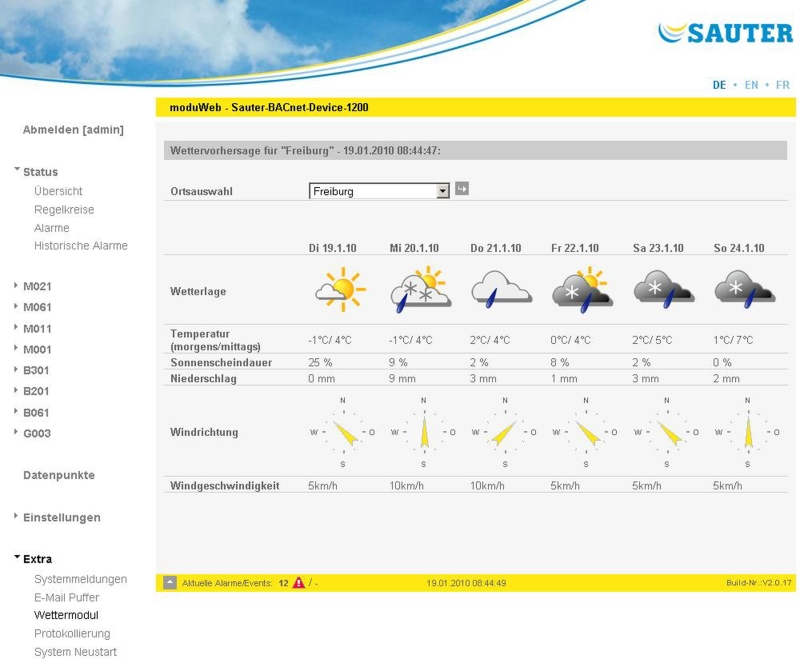Switch language to EN
Viewport: 800px width, 663px height.
click(x=751, y=85)
